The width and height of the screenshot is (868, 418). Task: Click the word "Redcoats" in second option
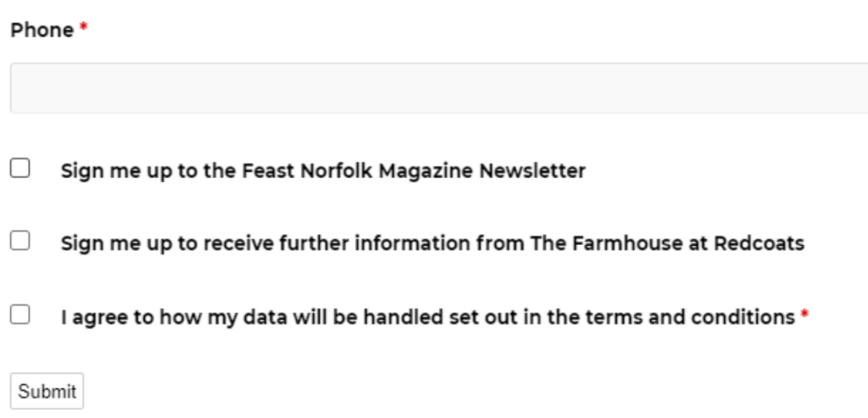point(759,244)
